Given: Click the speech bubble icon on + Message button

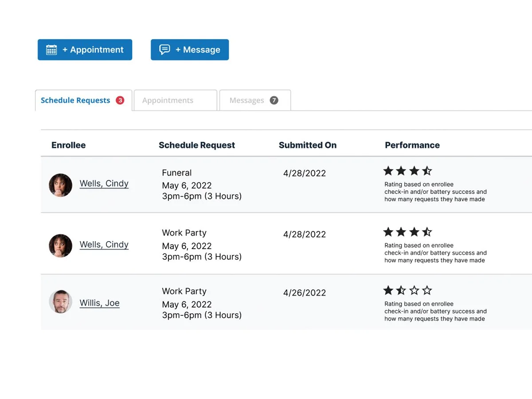Looking at the screenshot, I should click(x=164, y=50).
